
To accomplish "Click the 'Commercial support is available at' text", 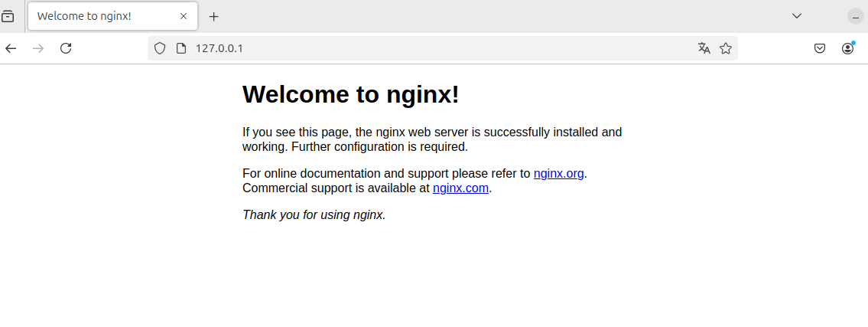I will (x=336, y=188).
